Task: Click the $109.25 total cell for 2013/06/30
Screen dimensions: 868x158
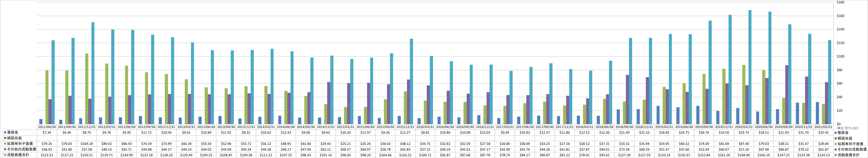Action: point(206,155)
